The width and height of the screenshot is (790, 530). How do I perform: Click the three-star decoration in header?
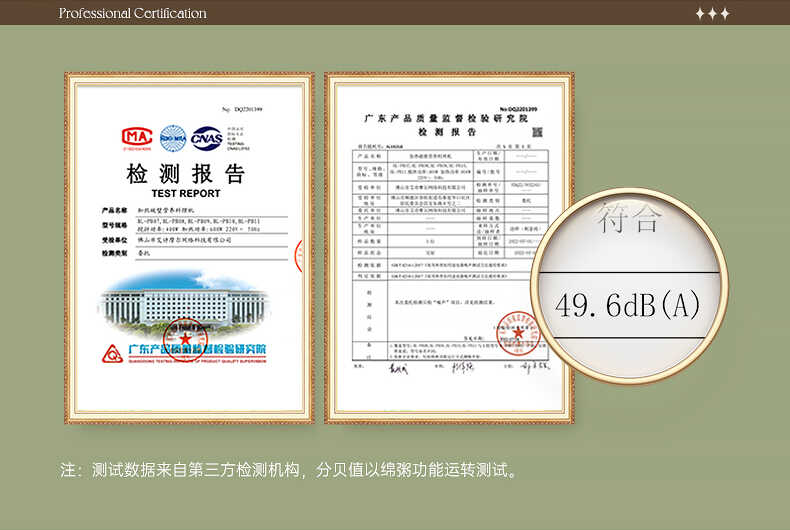pyautogui.click(x=712, y=14)
